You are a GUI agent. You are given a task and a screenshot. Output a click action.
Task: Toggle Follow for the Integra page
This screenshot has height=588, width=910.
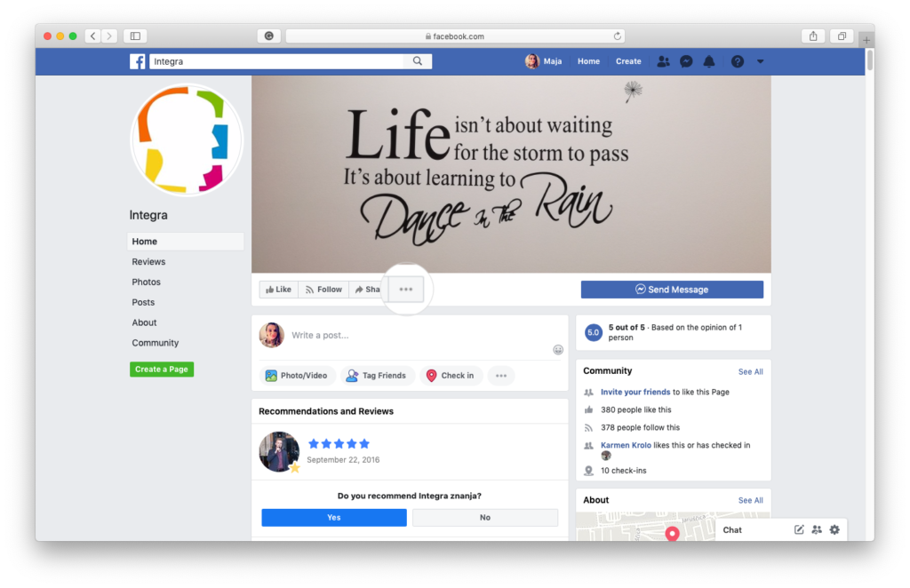tap(323, 290)
